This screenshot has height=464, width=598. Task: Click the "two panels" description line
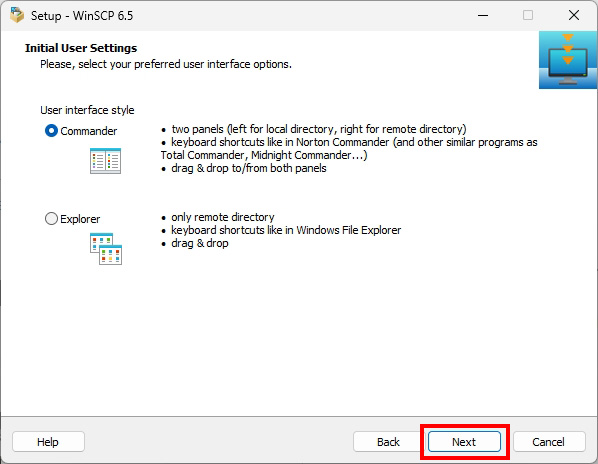tap(313, 129)
